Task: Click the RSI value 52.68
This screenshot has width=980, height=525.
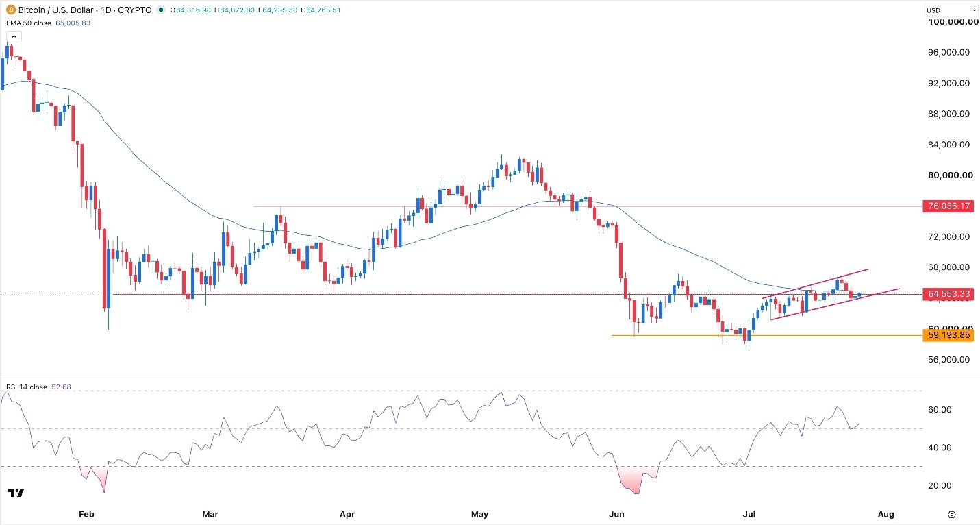Action: [61, 387]
